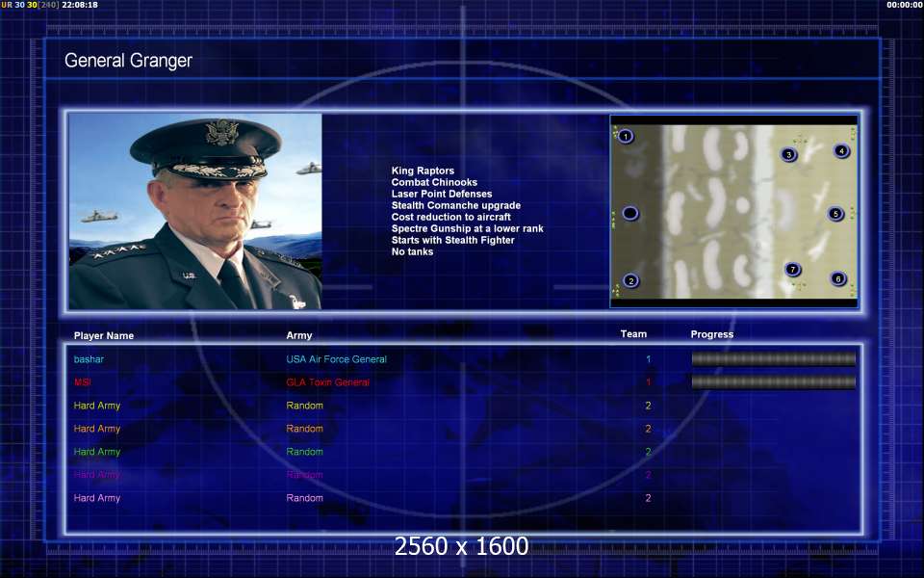Click General Granger's portrait image
Viewport: 924px width, 578px height.
[195, 211]
